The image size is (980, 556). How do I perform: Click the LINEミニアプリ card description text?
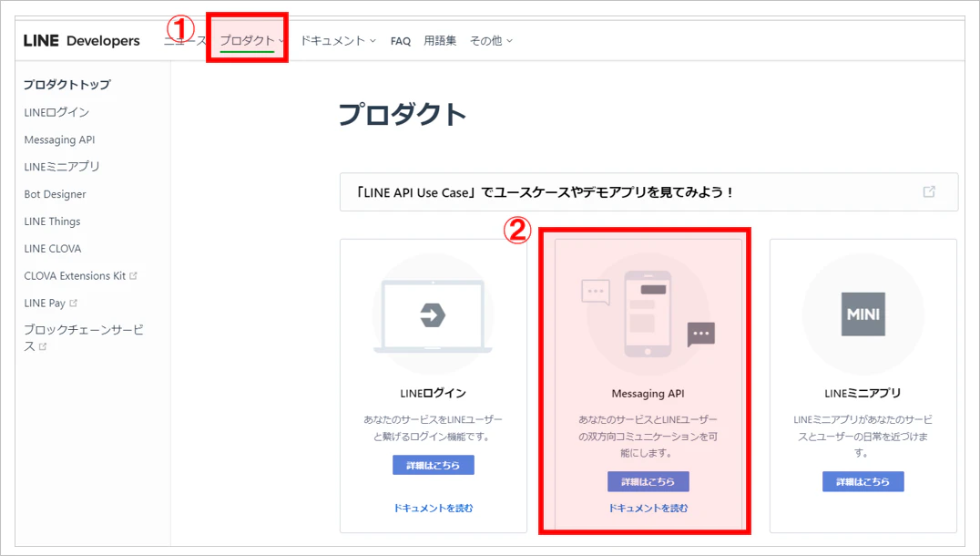click(x=863, y=436)
